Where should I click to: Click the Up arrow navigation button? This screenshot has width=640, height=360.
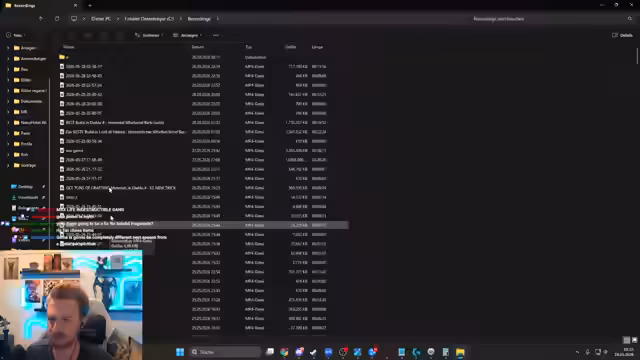40,19
